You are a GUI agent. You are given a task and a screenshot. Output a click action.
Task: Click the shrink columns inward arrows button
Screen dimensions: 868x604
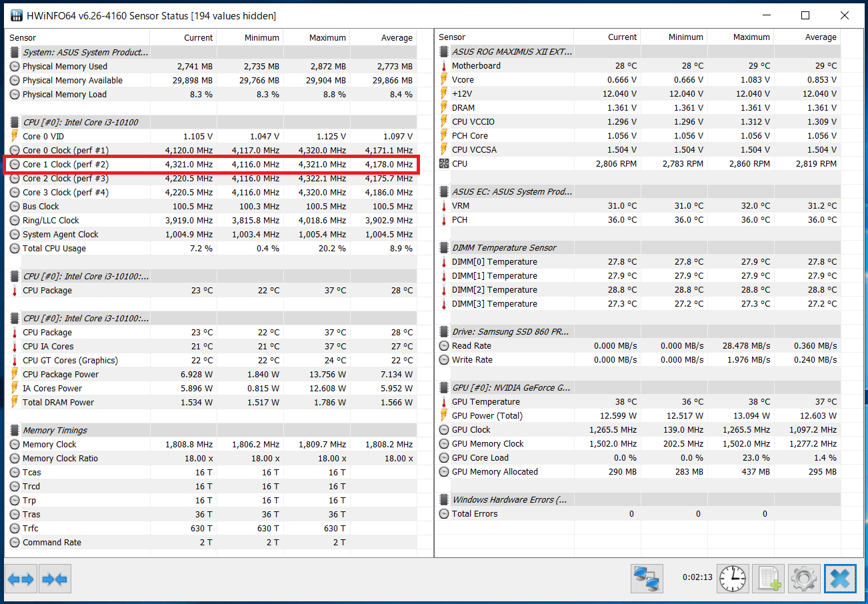[55, 579]
